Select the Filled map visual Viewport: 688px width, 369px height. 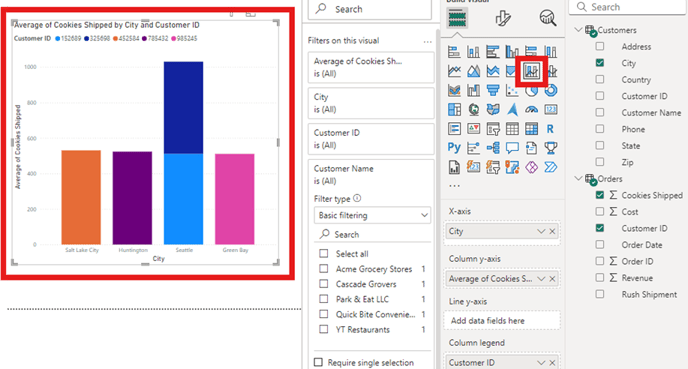point(493,109)
